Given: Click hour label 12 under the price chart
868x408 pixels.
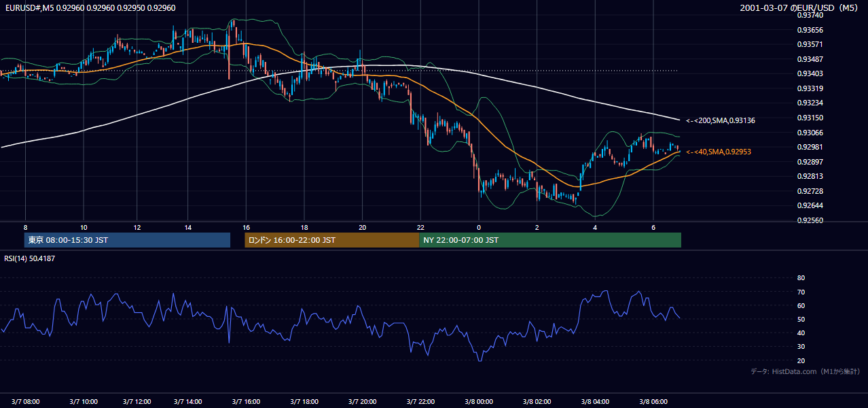Looking at the screenshot, I should (x=137, y=227).
